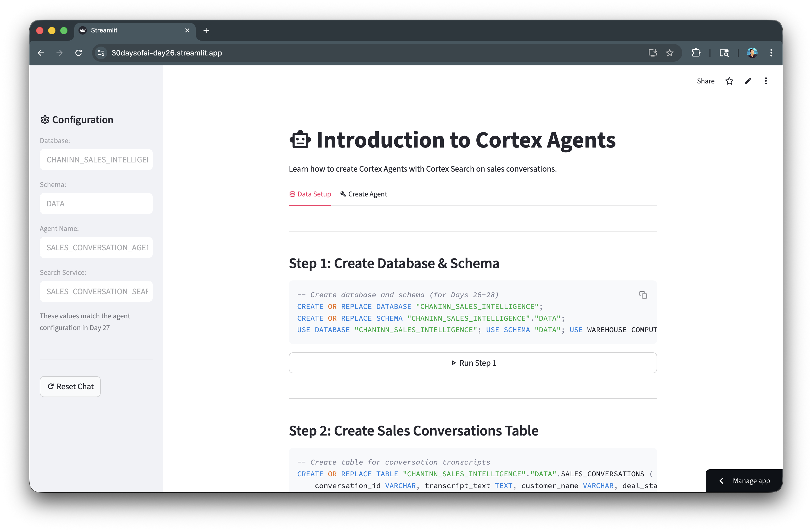Screen dimensions: 812x531
Task: Expand the Manage app panel chevron
Action: [721, 481]
